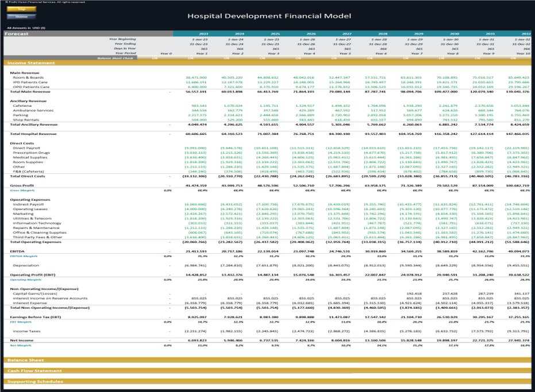Click the Home navigation button
The width and height of the screenshot is (535, 392).
coord(21,17)
